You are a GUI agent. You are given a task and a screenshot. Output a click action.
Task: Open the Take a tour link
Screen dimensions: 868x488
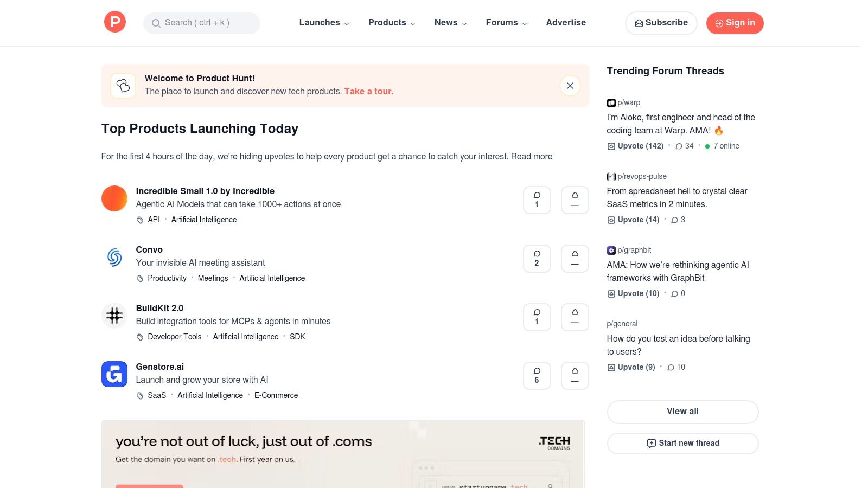pos(369,91)
